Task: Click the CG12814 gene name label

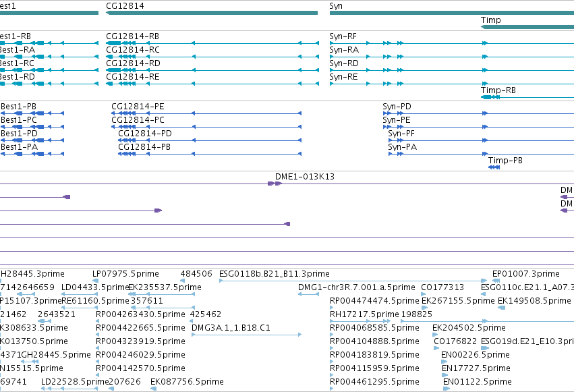Action: pyautogui.click(x=125, y=6)
